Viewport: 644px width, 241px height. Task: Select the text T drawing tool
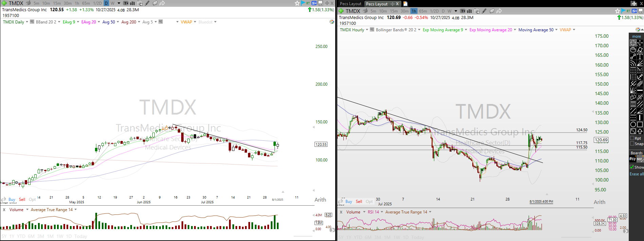pyautogui.click(x=640, y=56)
